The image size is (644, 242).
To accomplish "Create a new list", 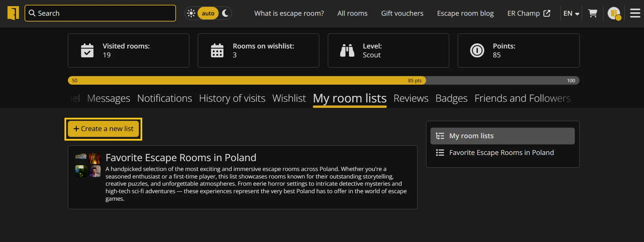I will pyautogui.click(x=103, y=129).
